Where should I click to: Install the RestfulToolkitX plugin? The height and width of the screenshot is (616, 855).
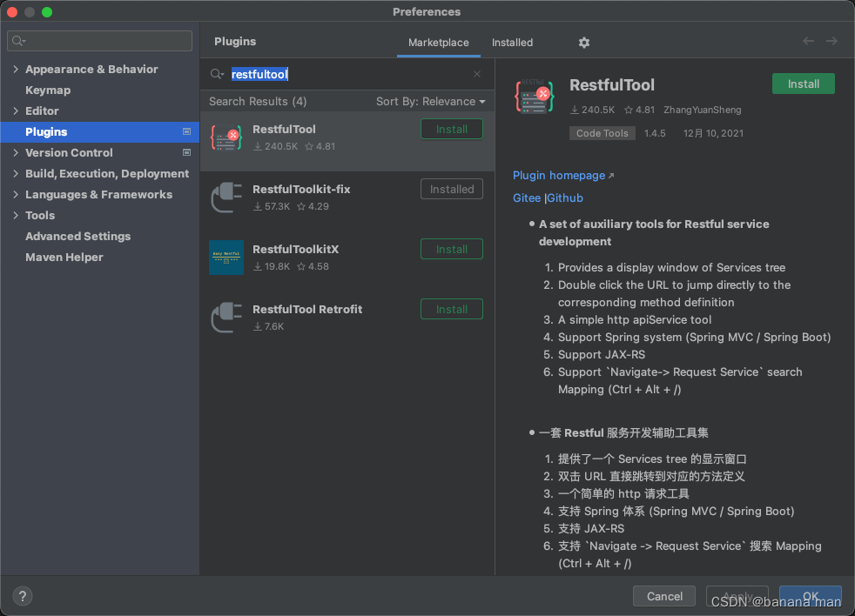(452, 249)
